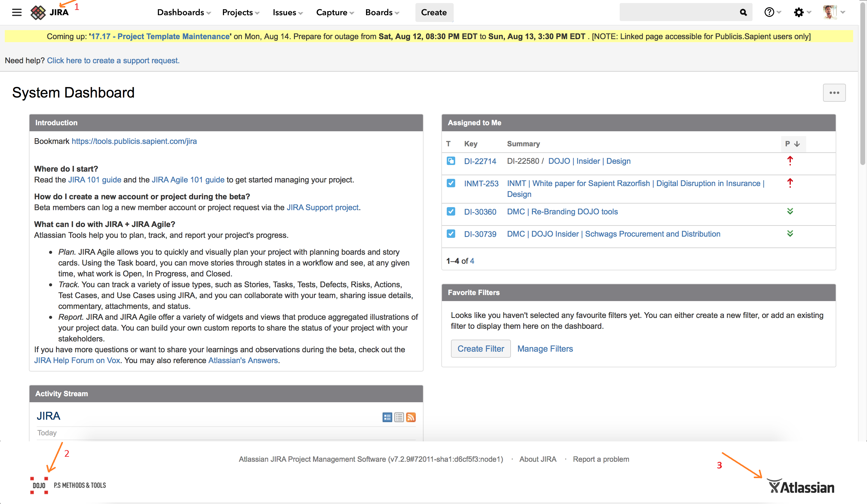Open DMC | Re-Branding DOJO tools summary
Image resolution: width=867 pixels, height=504 pixels.
tap(562, 211)
